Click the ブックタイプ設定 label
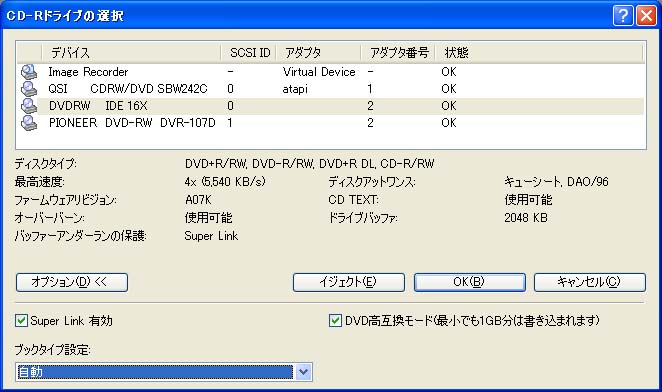This screenshot has width=662, height=392. click(x=52, y=350)
